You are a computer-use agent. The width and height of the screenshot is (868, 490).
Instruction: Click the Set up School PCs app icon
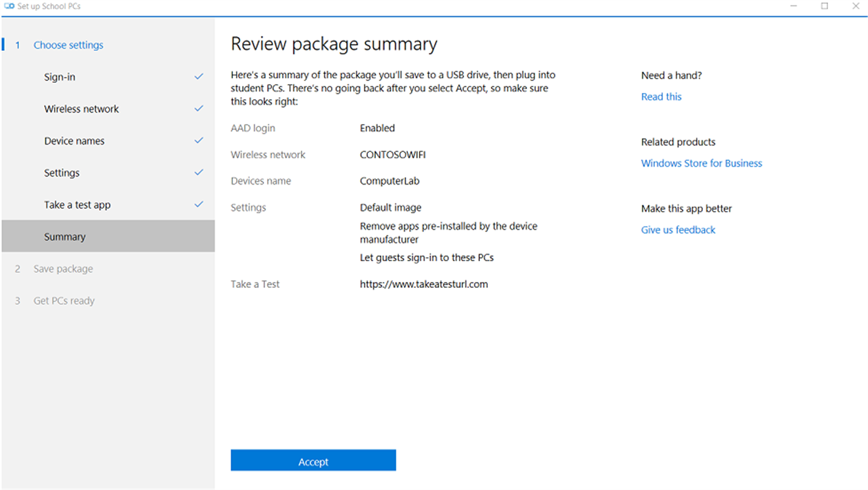[x=9, y=6]
